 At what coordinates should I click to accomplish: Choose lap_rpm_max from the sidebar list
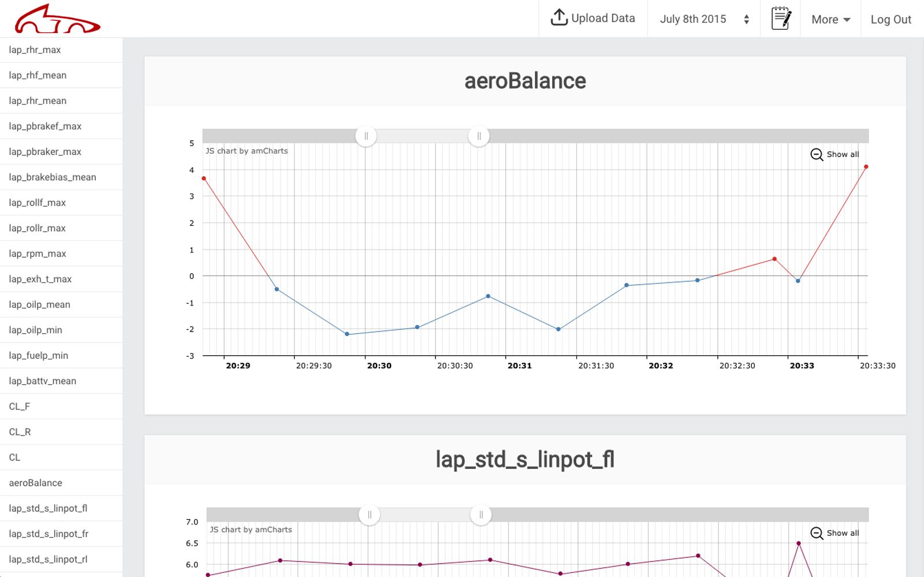38,254
